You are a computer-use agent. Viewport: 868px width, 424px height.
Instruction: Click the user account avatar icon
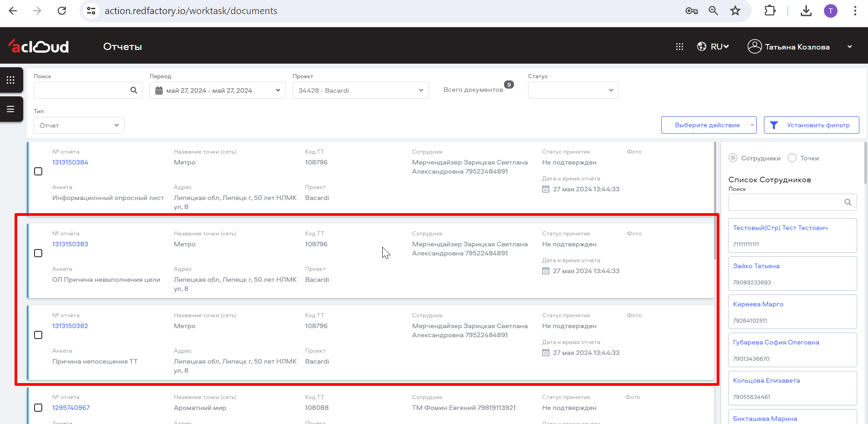point(754,46)
